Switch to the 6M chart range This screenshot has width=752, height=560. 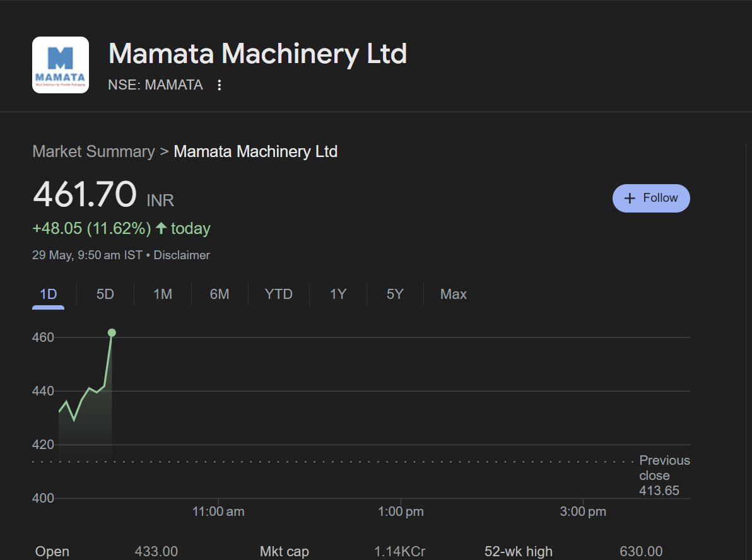(220, 294)
